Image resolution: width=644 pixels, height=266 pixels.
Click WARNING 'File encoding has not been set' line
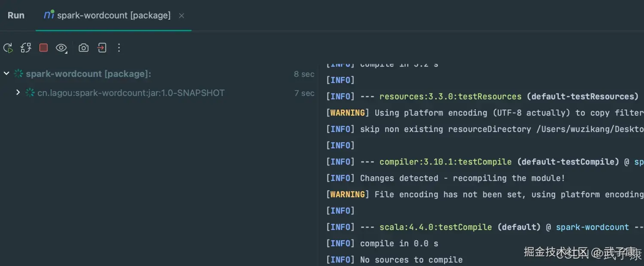tap(485, 195)
